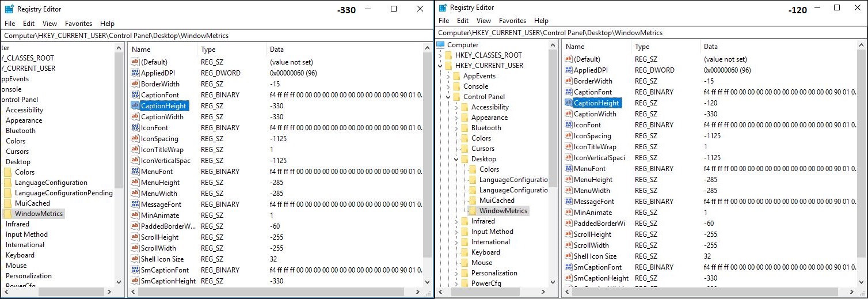Screen dimensions: 868x299
Task: Click the WindowMetrics folder icon in left window
Action: (7, 213)
